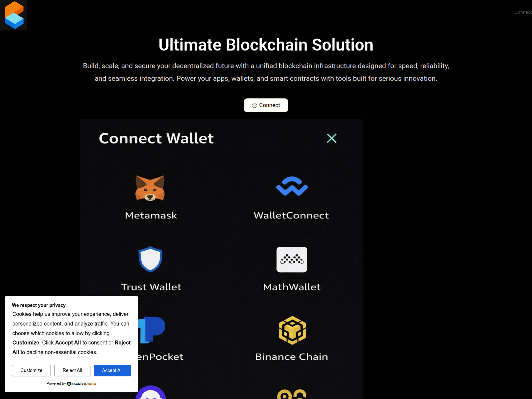Click the orange and blue cube logo
Viewport: 532px width, 399px height.
tap(14, 15)
